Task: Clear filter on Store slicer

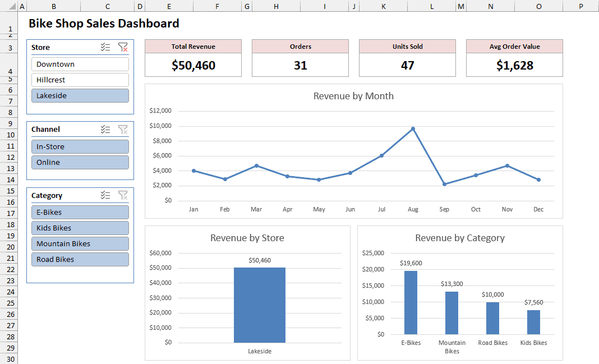Action: (x=123, y=47)
